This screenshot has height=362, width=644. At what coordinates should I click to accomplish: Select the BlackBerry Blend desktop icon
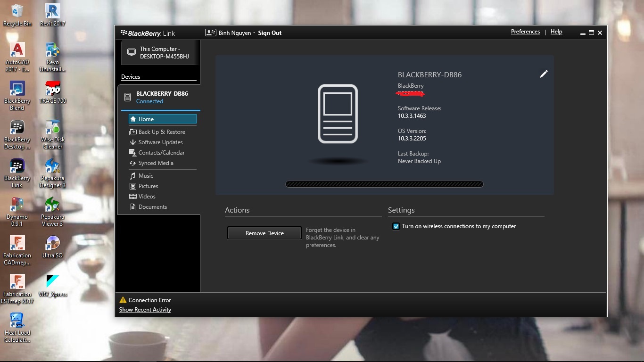point(17,96)
